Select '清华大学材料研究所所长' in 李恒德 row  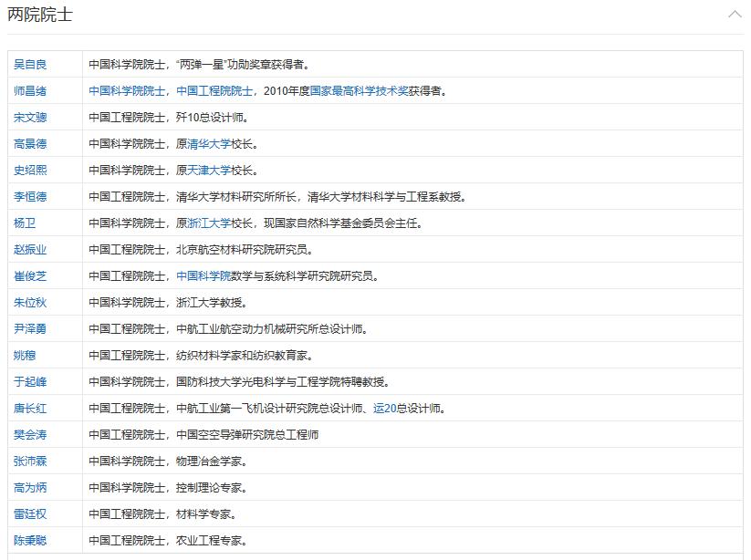(x=236, y=197)
